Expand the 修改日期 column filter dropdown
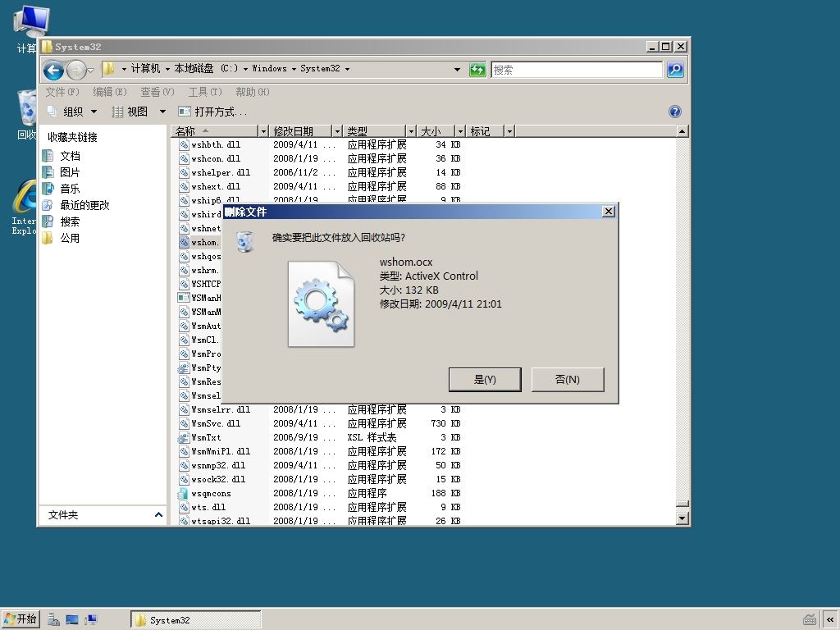This screenshot has height=630, width=840. [x=337, y=131]
